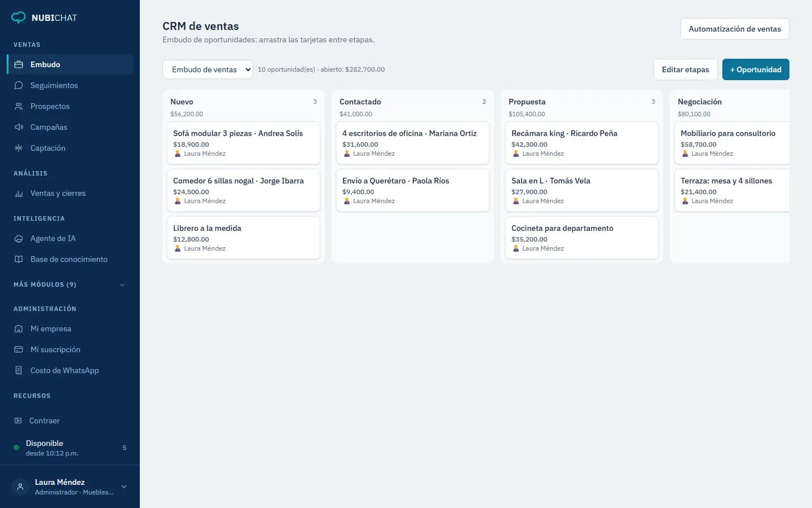Image resolution: width=812 pixels, height=508 pixels.
Task: Click the Prospectos people icon
Action: click(19, 106)
